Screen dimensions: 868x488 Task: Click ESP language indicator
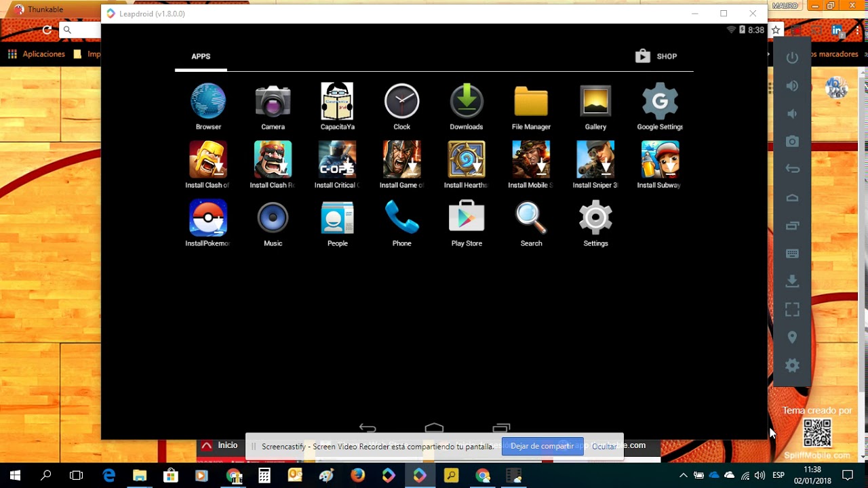pyautogui.click(x=778, y=475)
